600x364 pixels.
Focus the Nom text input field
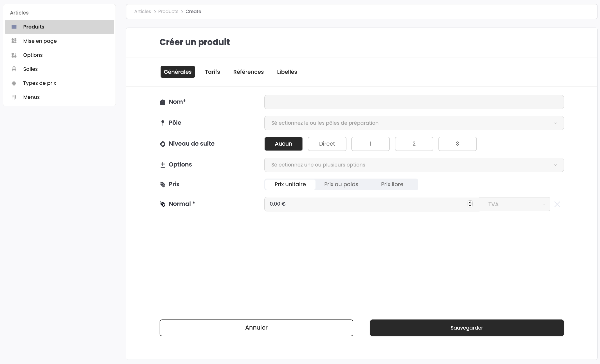(414, 102)
